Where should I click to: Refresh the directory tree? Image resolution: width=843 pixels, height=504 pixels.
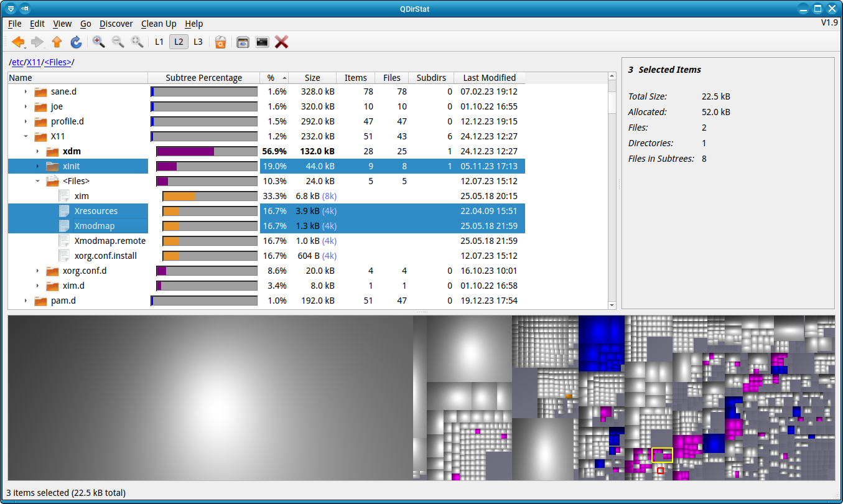tap(76, 42)
